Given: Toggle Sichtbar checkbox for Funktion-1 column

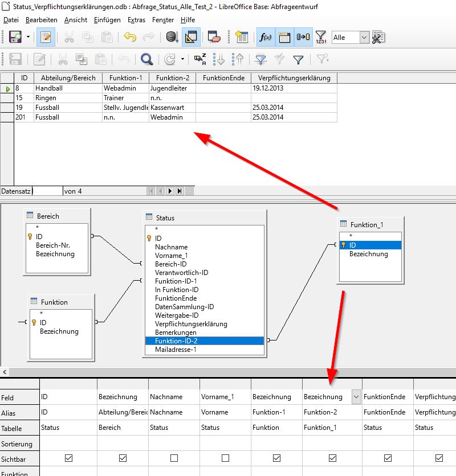Looking at the screenshot, I should pos(276,458).
